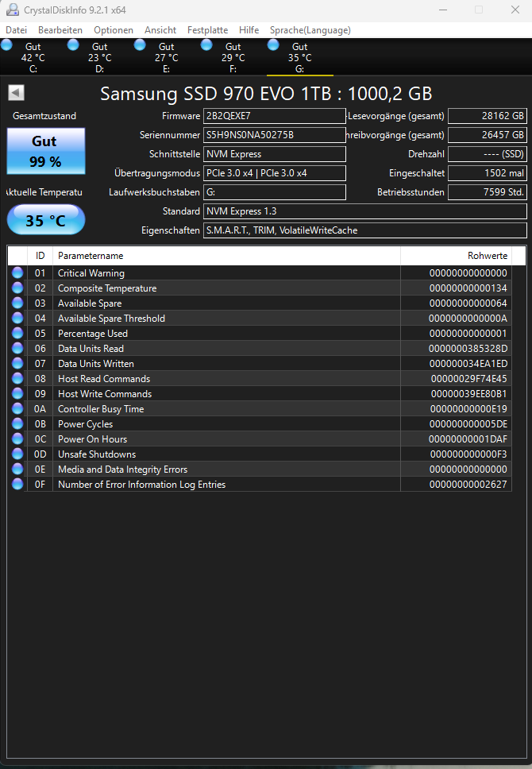
Task: Click status orb for Available Spare row
Action: pyautogui.click(x=17, y=303)
